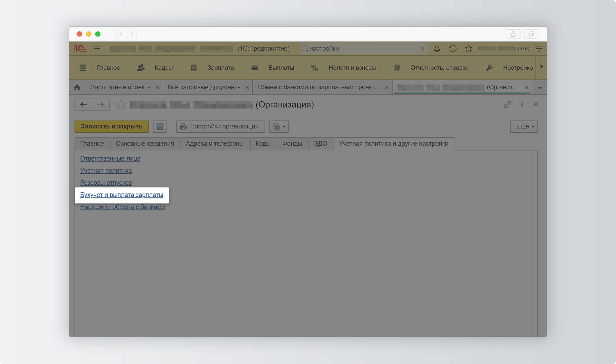
Task: Click the duplicate windows icon in title bar
Action: (x=531, y=34)
